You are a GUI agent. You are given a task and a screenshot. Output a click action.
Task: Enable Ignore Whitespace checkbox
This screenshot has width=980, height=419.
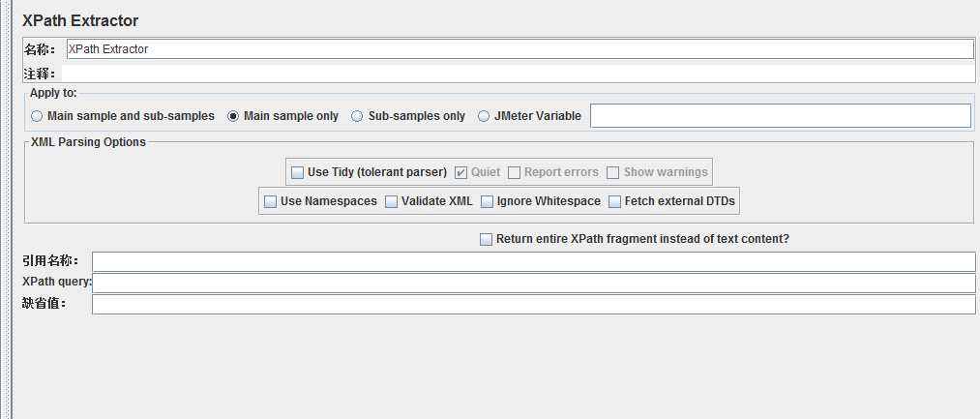(487, 201)
